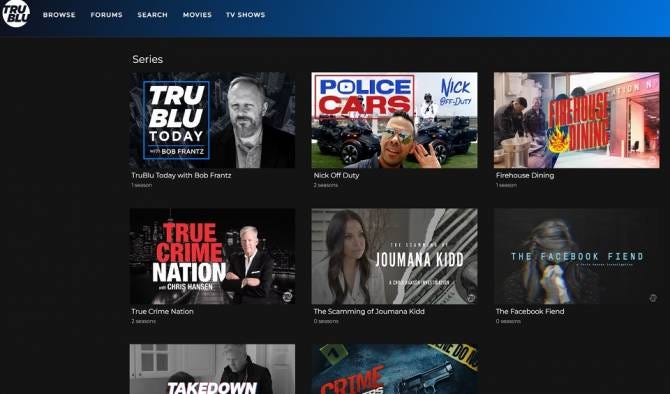Open True Crime Nation thumbnail

coord(212,256)
